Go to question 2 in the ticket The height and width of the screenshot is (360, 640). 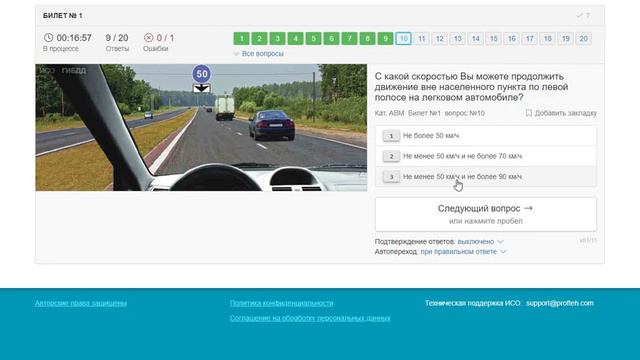[259, 39]
